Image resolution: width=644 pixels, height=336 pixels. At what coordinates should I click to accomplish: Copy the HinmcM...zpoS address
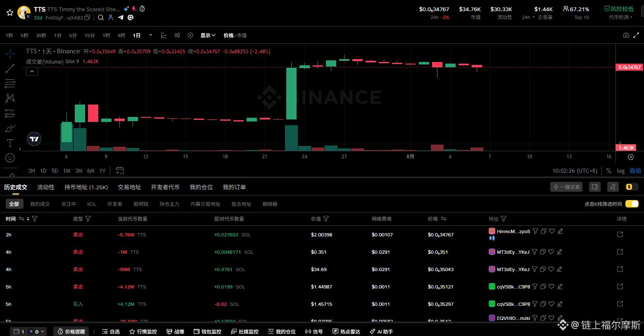coord(544,231)
